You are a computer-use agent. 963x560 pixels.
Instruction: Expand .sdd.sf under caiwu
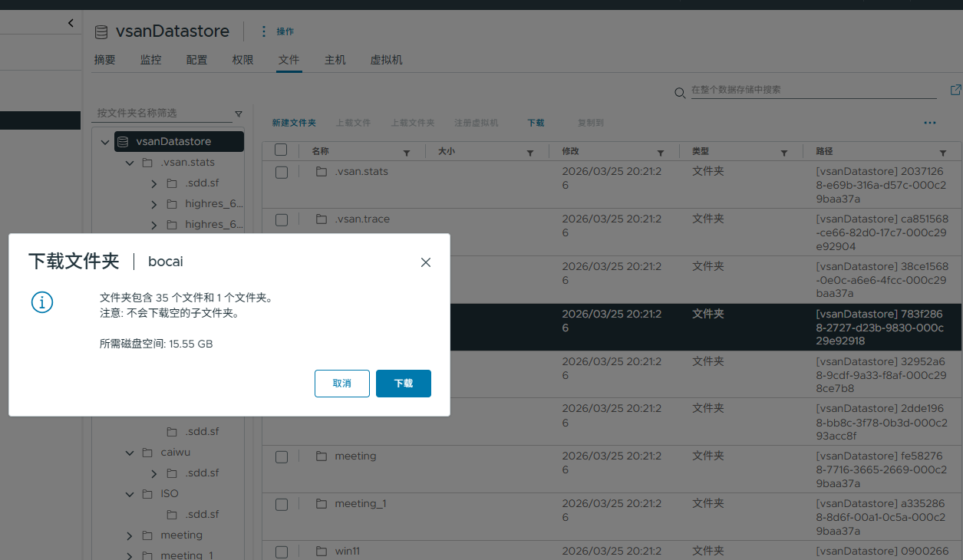click(x=153, y=473)
